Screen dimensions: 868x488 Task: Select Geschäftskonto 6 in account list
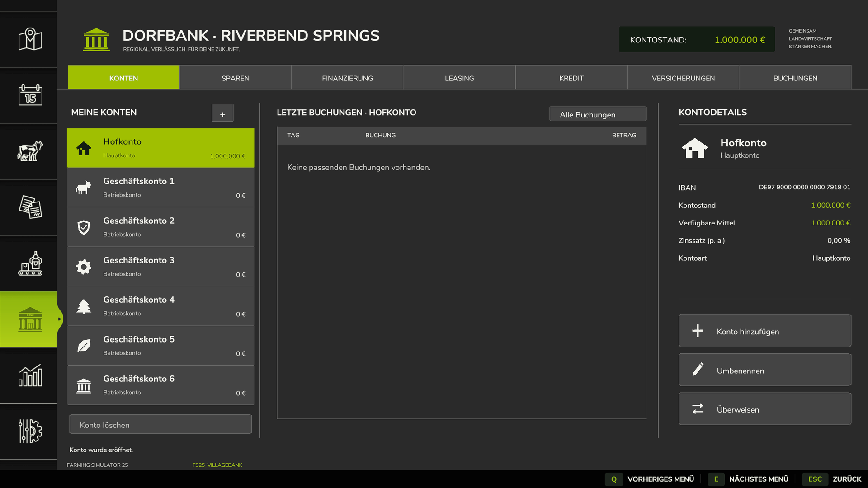tap(160, 385)
